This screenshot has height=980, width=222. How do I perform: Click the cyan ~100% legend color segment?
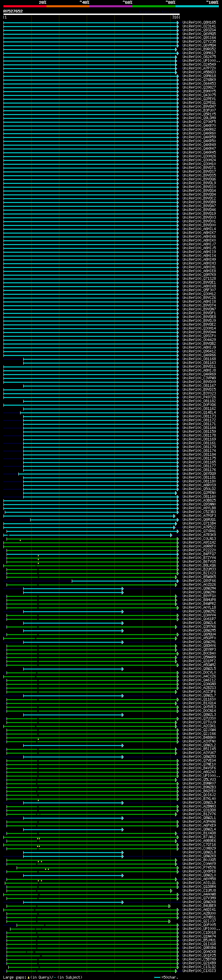pyautogui.click(x=197, y=6)
